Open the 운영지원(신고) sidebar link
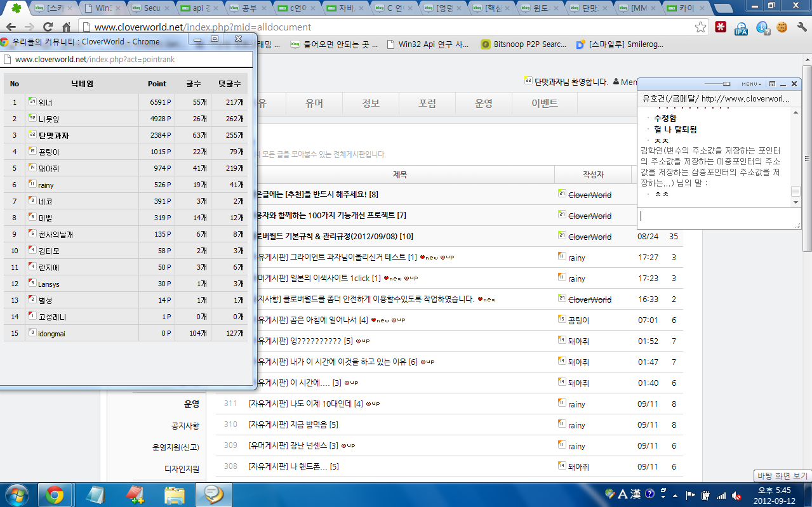This screenshot has width=812, height=507. (x=175, y=447)
